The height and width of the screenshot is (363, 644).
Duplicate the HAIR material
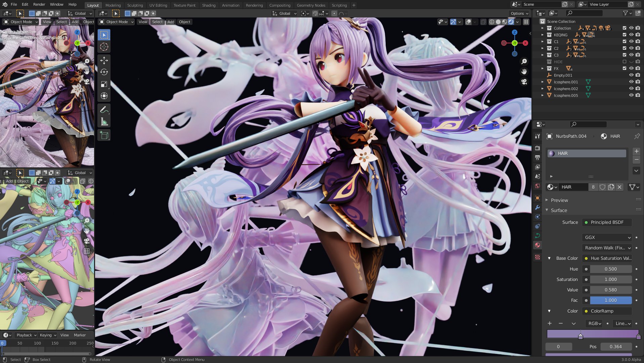(x=611, y=187)
